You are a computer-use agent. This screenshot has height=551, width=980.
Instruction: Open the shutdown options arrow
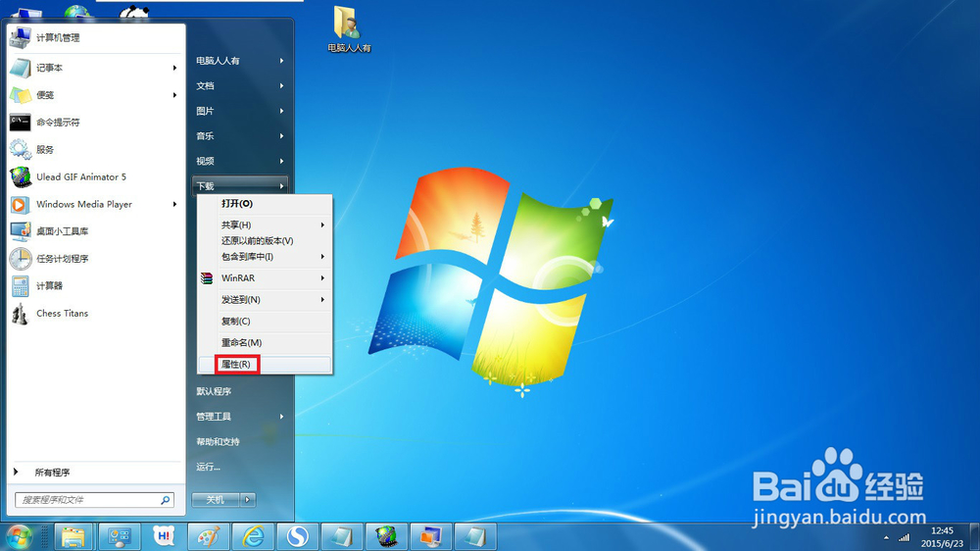tap(248, 500)
